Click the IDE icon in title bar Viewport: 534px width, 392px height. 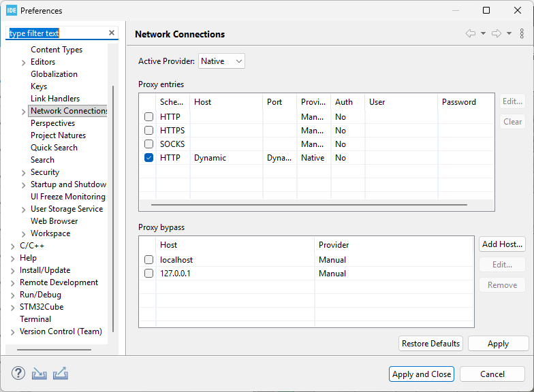(11, 11)
